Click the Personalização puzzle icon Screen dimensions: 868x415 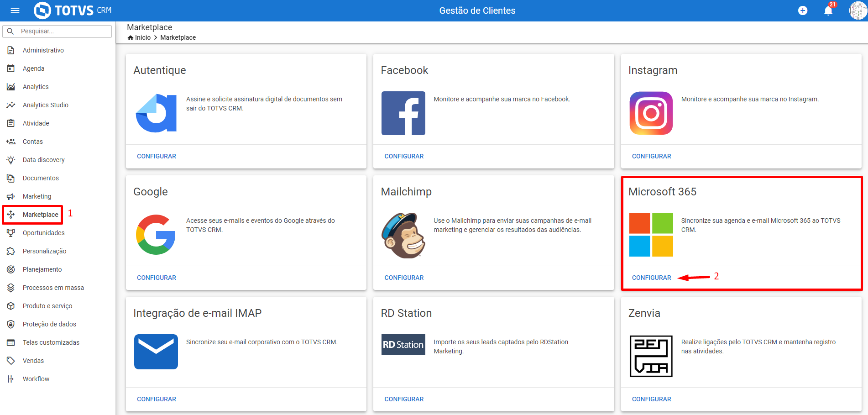click(11, 251)
